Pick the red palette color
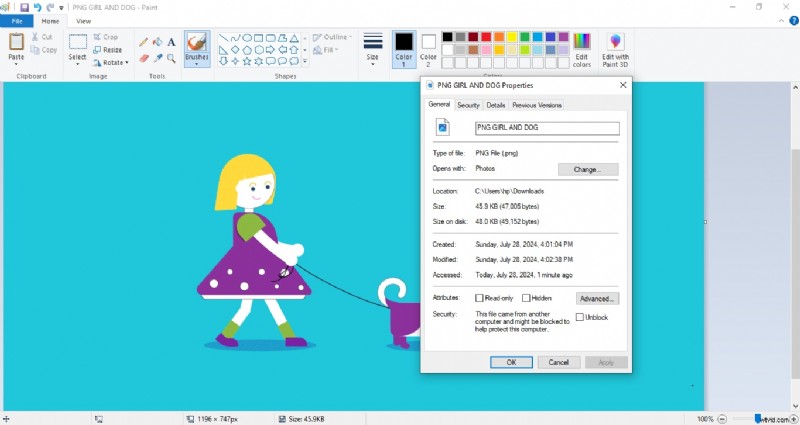The width and height of the screenshot is (800, 425). pos(486,37)
